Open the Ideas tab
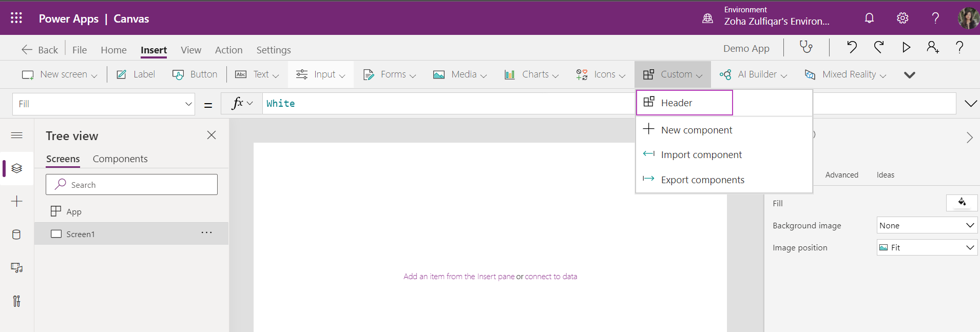980x332 pixels. [x=886, y=175]
